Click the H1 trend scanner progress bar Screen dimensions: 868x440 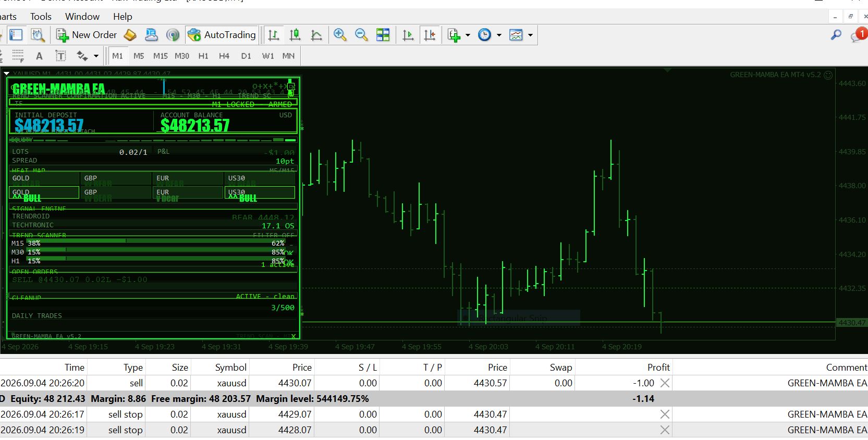tap(156, 259)
